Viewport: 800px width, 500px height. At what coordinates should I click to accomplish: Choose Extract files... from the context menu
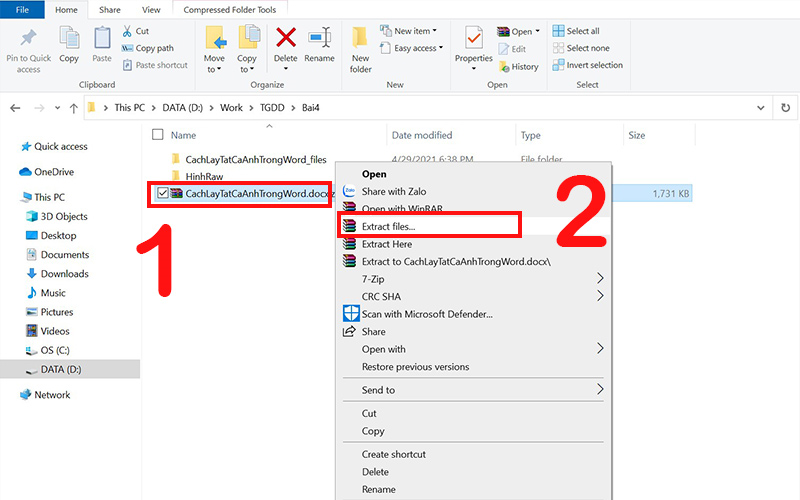pyautogui.click(x=389, y=227)
